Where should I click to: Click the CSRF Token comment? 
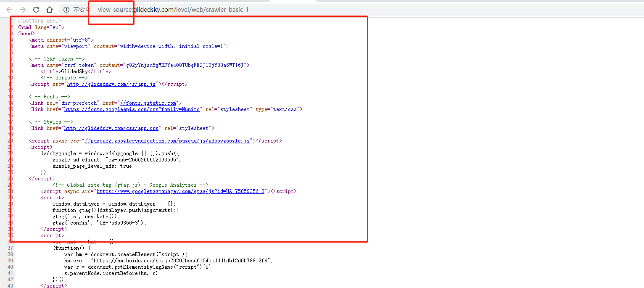(57, 59)
